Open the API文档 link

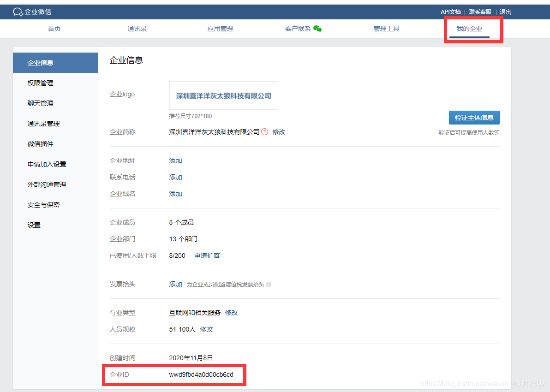click(x=451, y=12)
